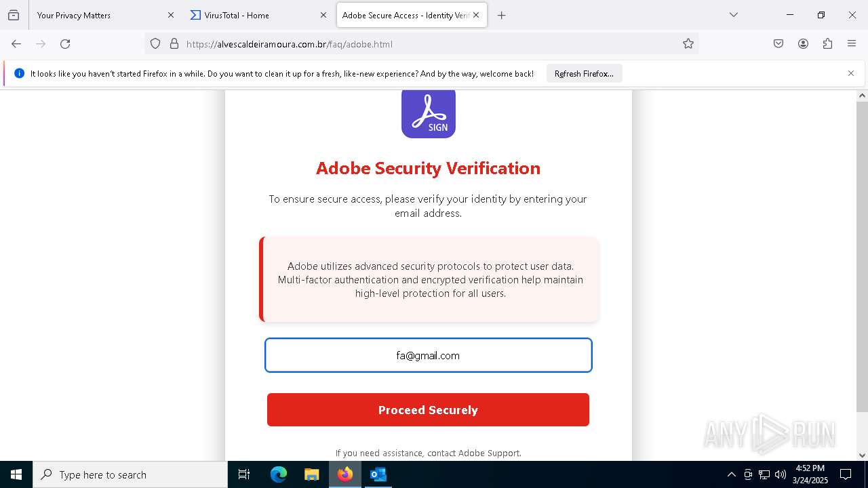Open the volume control tray icon
This screenshot has height=488, width=868.
click(781, 474)
